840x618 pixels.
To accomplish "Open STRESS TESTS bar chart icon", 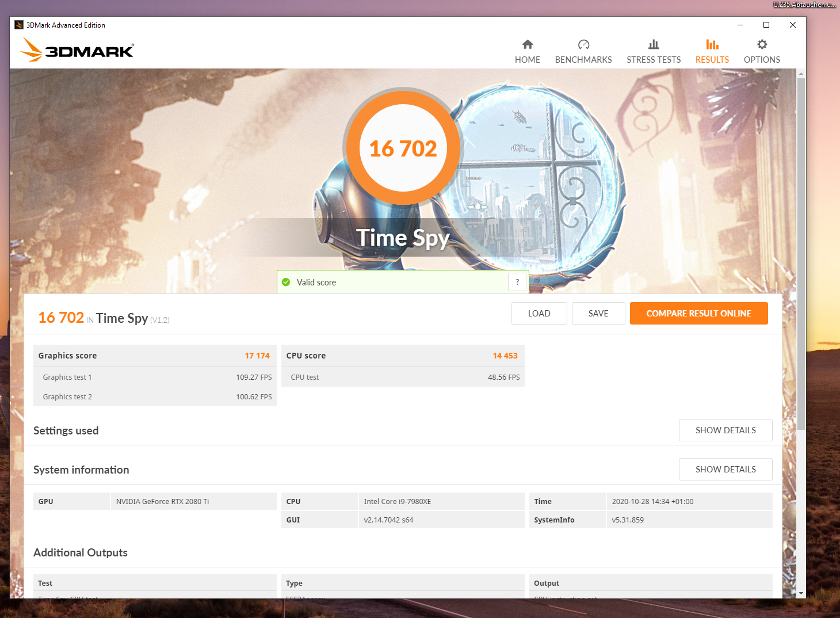I will click(654, 44).
